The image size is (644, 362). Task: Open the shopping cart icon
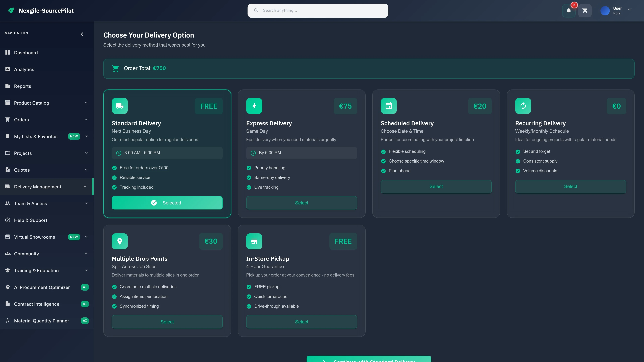click(x=585, y=11)
